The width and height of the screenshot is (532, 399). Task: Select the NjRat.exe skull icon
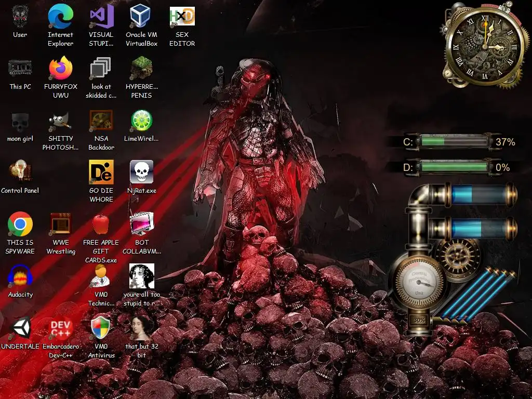pyautogui.click(x=141, y=178)
